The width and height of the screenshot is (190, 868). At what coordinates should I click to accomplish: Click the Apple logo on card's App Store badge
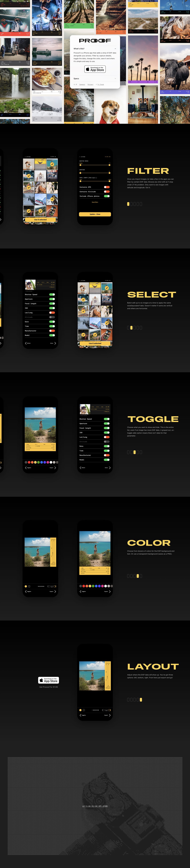[87, 69]
